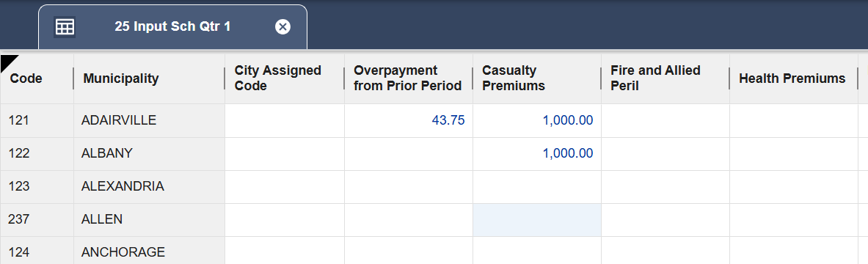868x264 pixels.
Task: Click ALLEN's Overpayment from Prior Period cell
Action: [409, 220]
